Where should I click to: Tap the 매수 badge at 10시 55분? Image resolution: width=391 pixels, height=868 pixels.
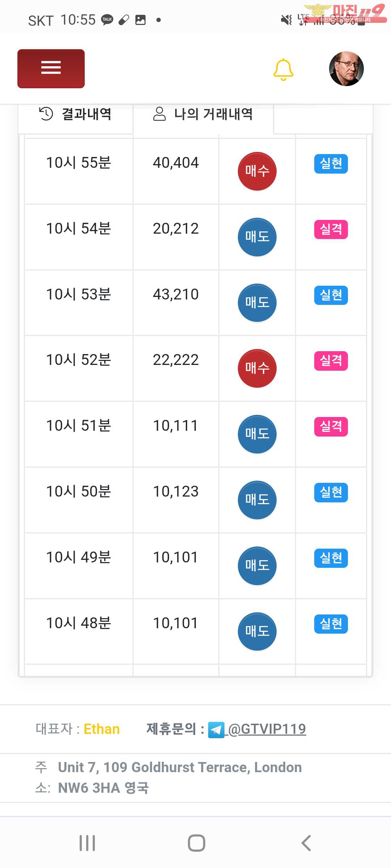tap(257, 171)
